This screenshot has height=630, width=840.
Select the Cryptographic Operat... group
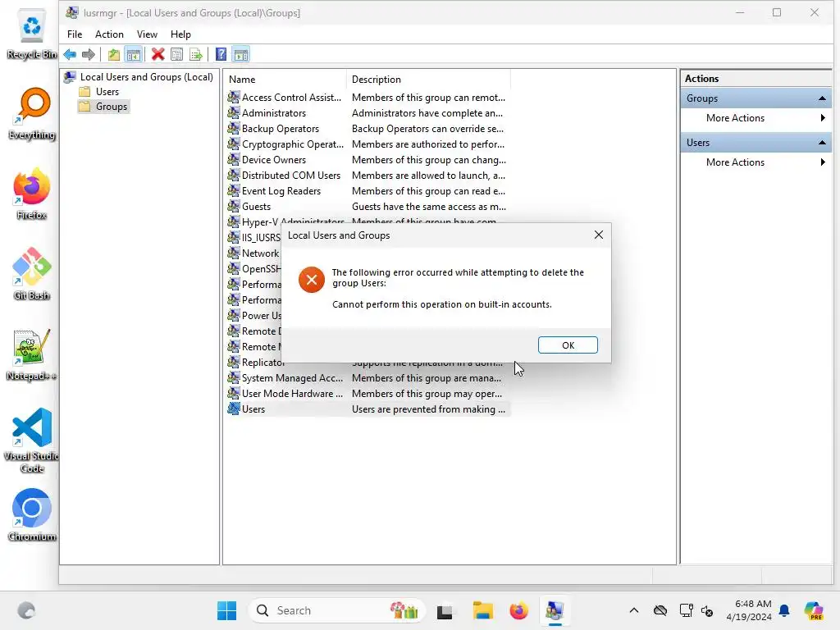pos(368,144)
